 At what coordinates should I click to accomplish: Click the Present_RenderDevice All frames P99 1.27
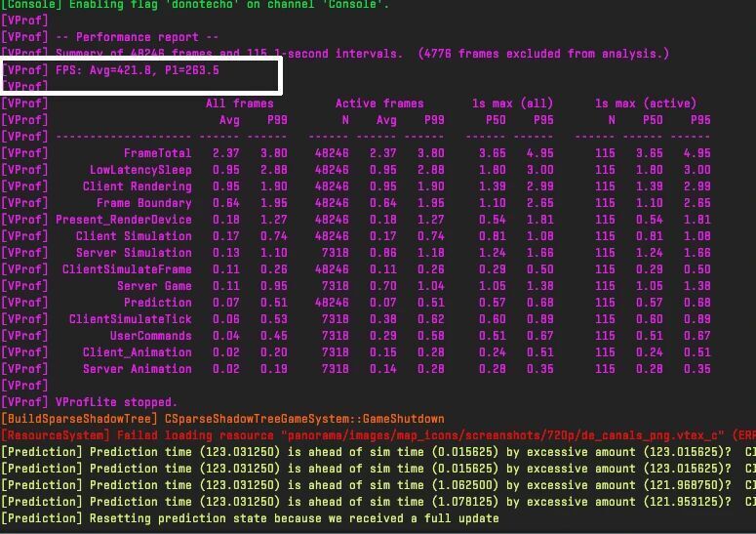pyautogui.click(x=274, y=220)
